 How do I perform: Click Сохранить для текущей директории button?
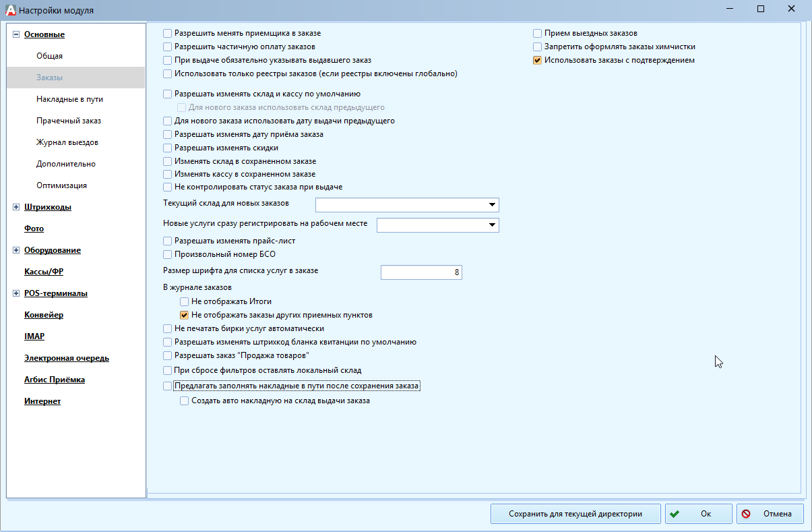(575, 514)
